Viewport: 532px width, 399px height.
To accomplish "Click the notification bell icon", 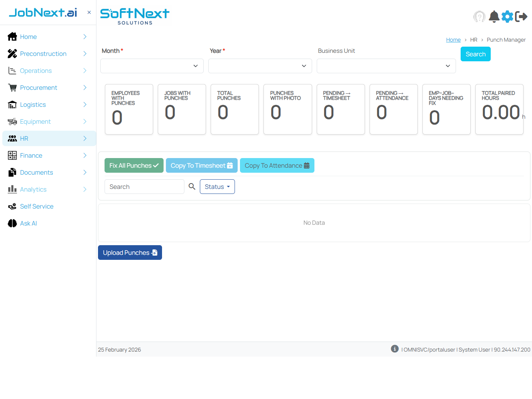I will [494, 17].
